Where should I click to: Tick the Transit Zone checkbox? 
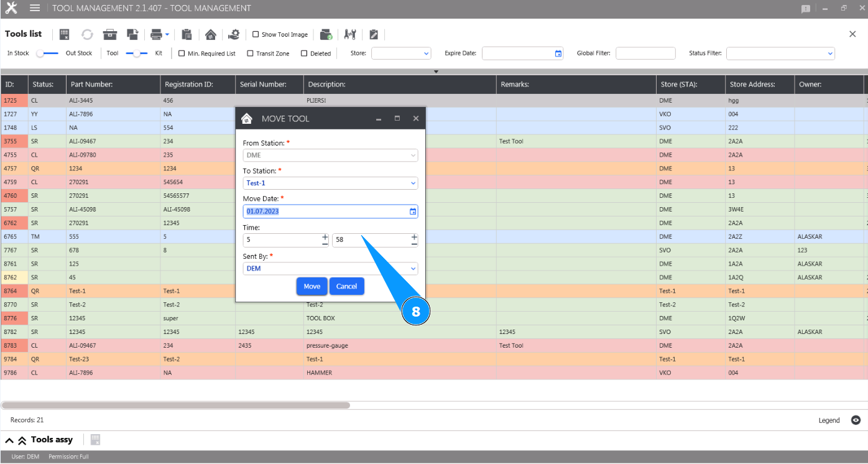tap(250, 53)
